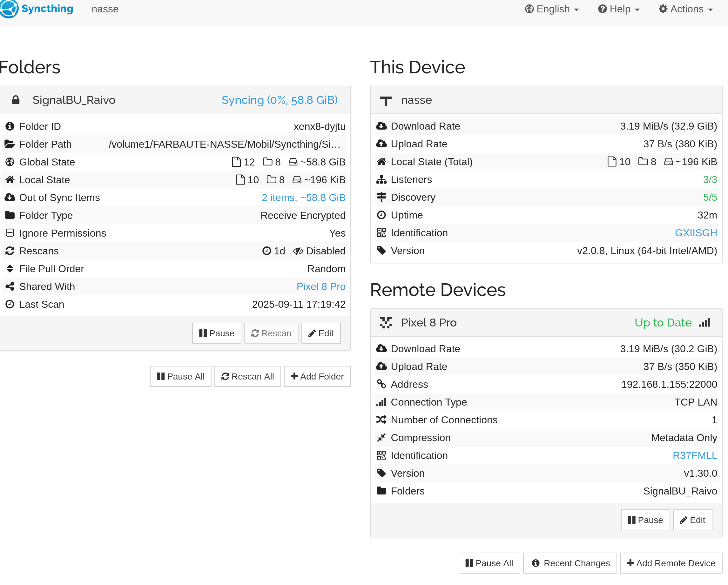The height and width of the screenshot is (585, 728).
Task: Click the folder's Local State home icon
Action: click(10, 179)
